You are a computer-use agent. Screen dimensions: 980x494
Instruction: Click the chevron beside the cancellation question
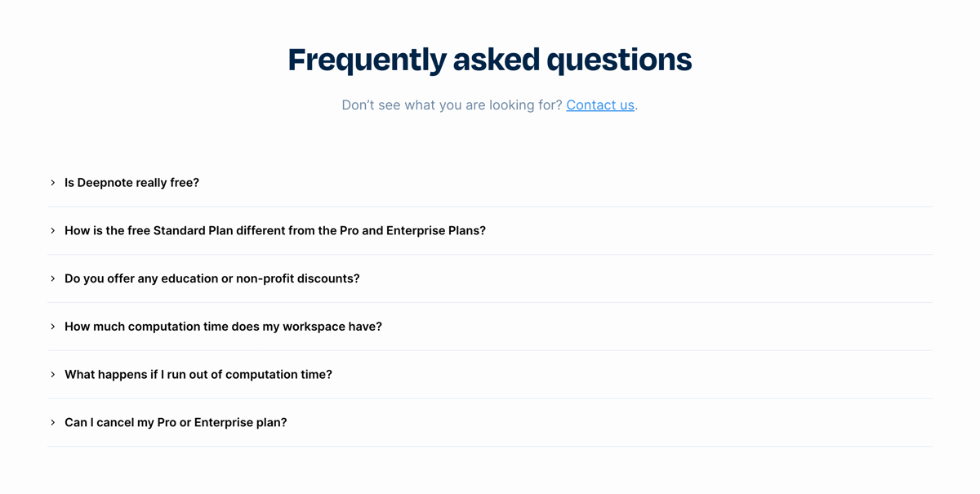52,422
